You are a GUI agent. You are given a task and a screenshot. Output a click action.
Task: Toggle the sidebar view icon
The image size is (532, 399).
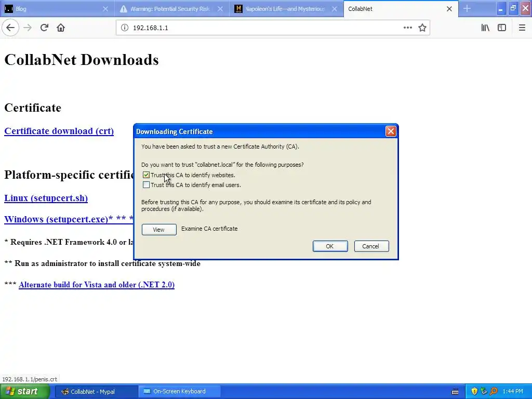tap(502, 28)
